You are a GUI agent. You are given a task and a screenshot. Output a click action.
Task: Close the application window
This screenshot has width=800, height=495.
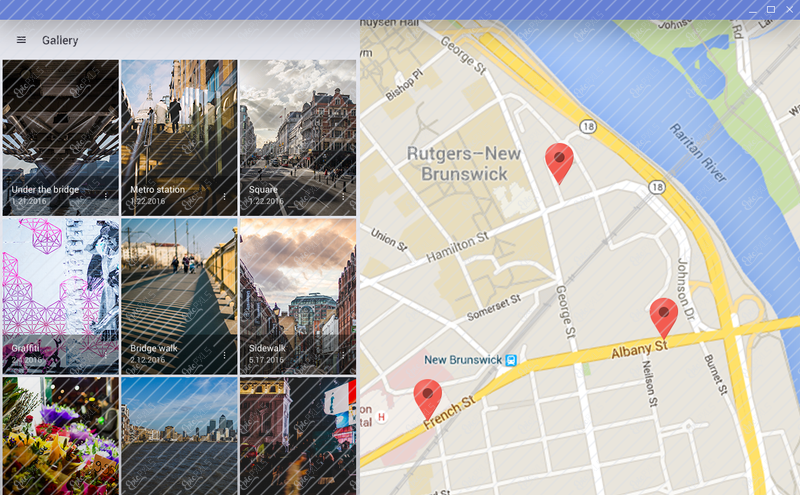(789, 10)
